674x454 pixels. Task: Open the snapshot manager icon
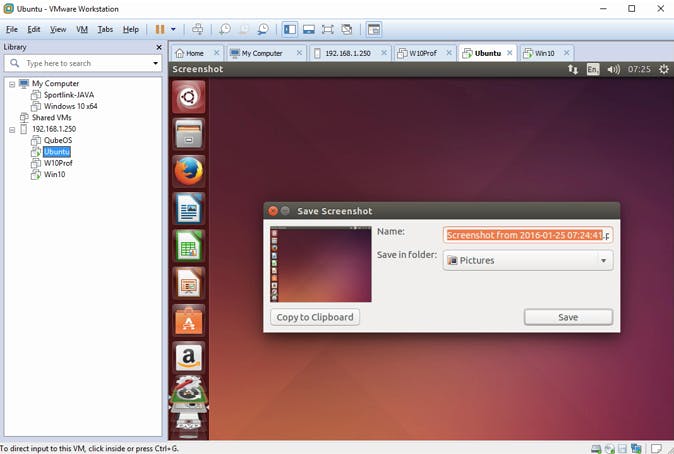[x=263, y=29]
